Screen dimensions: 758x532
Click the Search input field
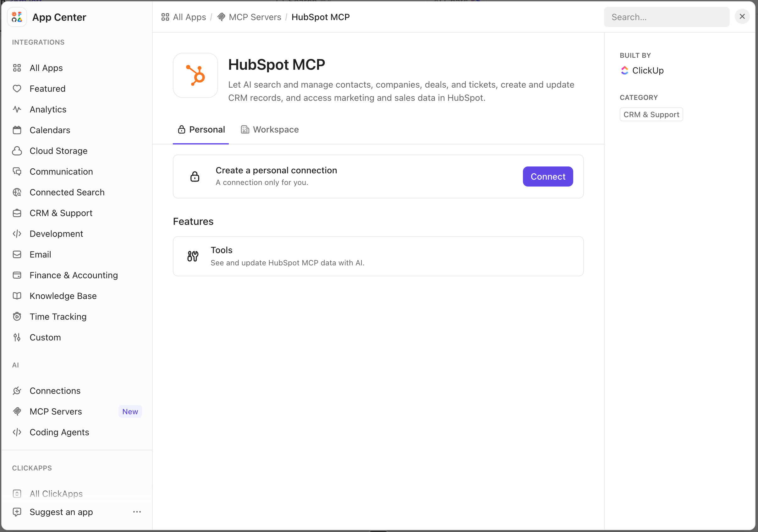667,17
